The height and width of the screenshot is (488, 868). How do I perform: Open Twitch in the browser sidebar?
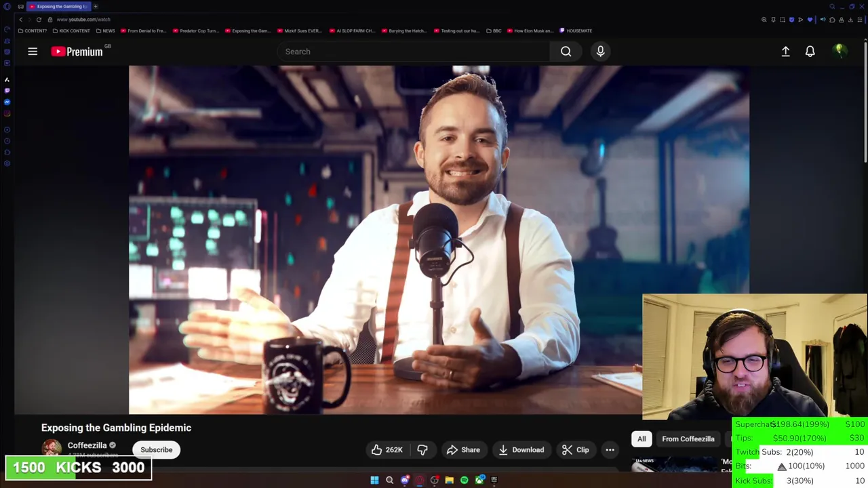point(7,90)
